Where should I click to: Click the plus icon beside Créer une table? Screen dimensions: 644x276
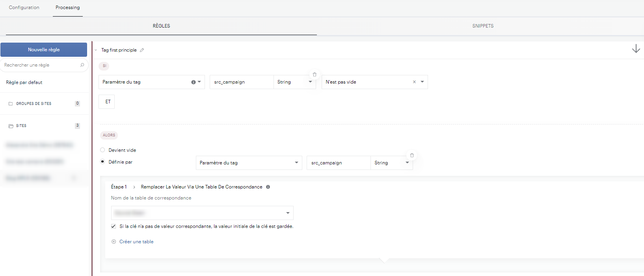[114, 242]
